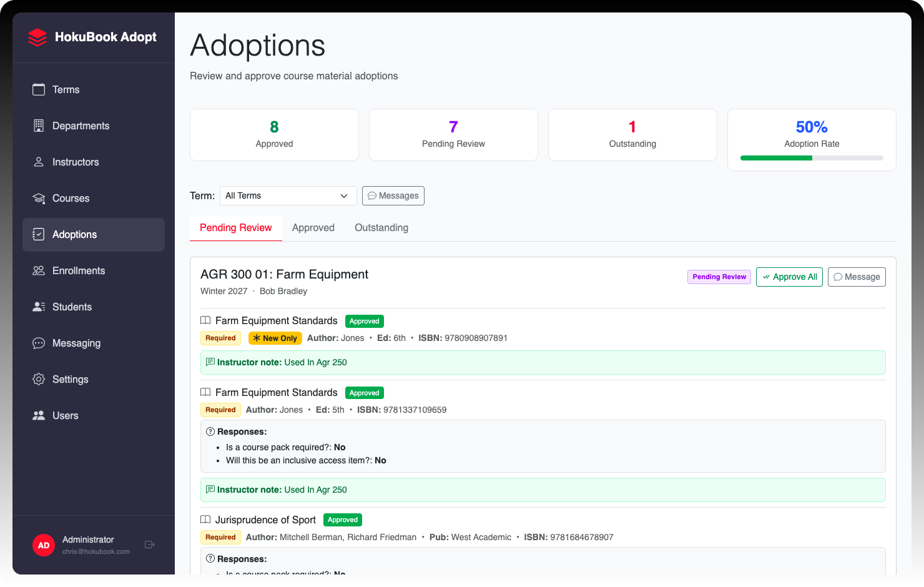Open the Messaging sidebar item

tap(94, 343)
